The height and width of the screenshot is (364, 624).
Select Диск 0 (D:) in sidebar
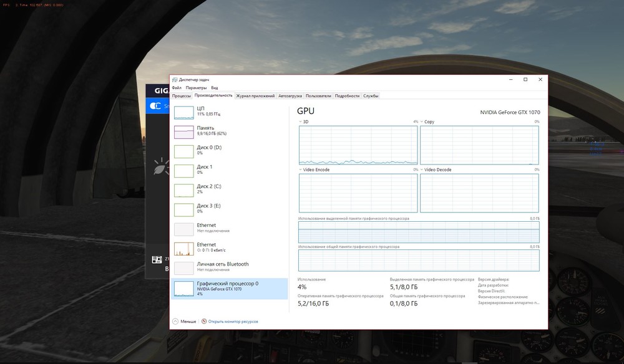point(208,150)
